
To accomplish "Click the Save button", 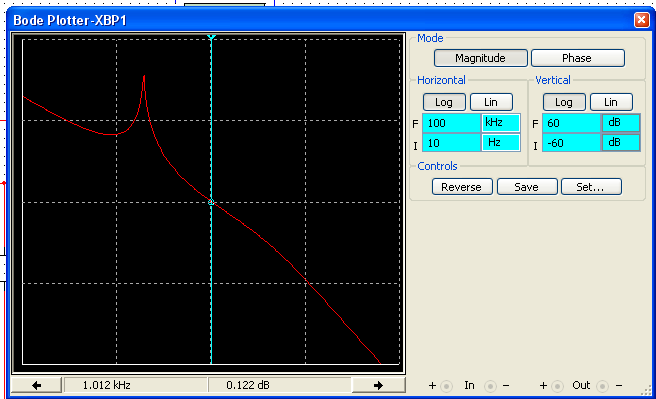I will 527,187.
